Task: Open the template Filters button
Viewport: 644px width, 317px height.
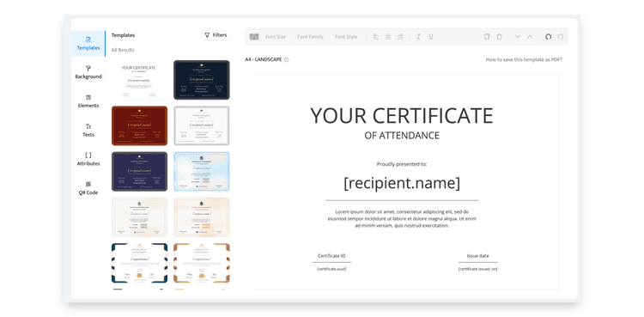Action: coord(216,35)
